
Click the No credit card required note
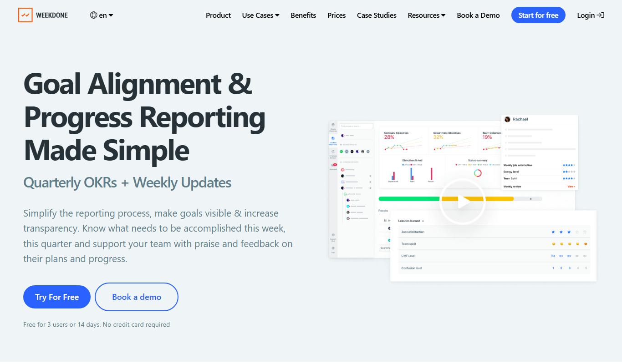click(136, 324)
